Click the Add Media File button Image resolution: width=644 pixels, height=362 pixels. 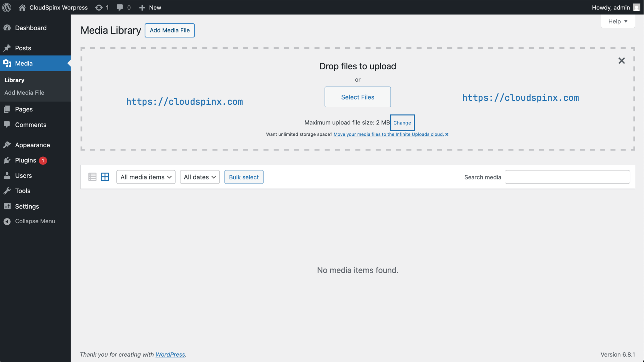(169, 30)
